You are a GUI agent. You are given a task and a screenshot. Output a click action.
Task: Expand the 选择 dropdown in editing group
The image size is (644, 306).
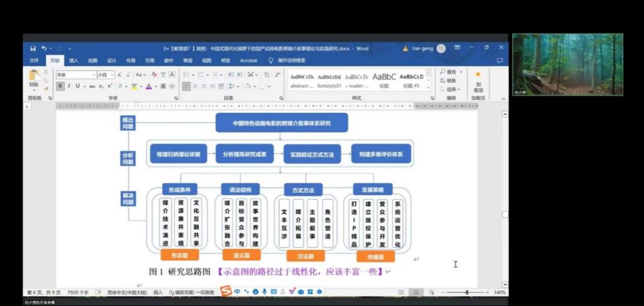pos(452,89)
